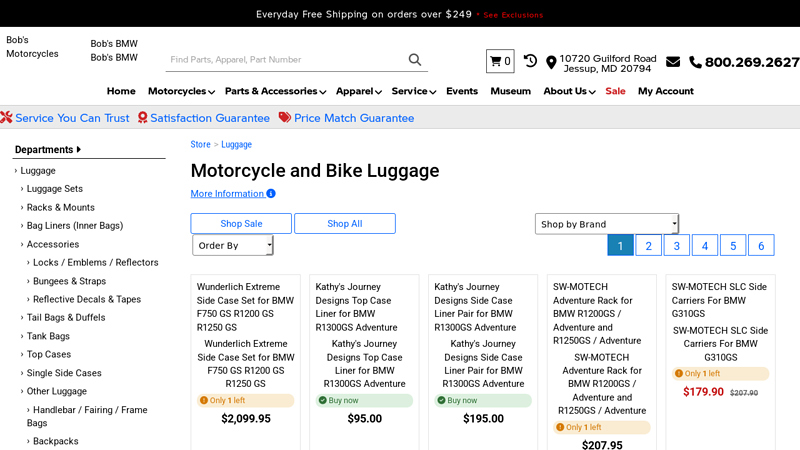The height and width of the screenshot is (450, 800).
Task: Type in the Find Parts search field
Action: (x=285, y=60)
